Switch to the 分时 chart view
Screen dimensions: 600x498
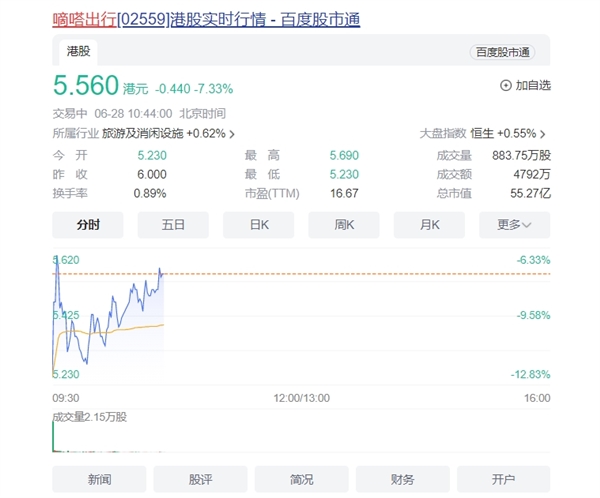pyautogui.click(x=88, y=225)
